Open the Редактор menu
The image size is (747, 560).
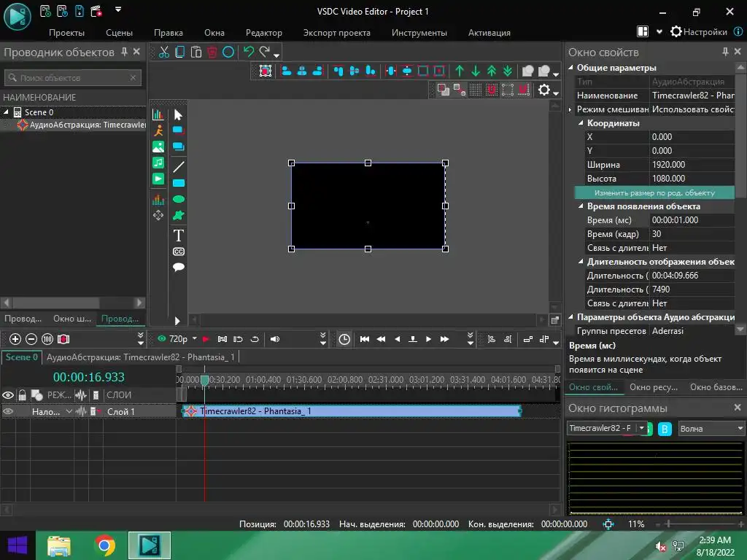pos(263,33)
